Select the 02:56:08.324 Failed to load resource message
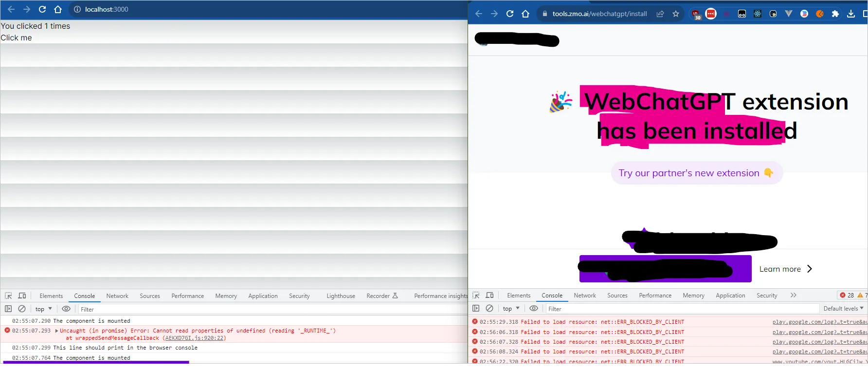Screen dimensions: 868x370 point(602,351)
